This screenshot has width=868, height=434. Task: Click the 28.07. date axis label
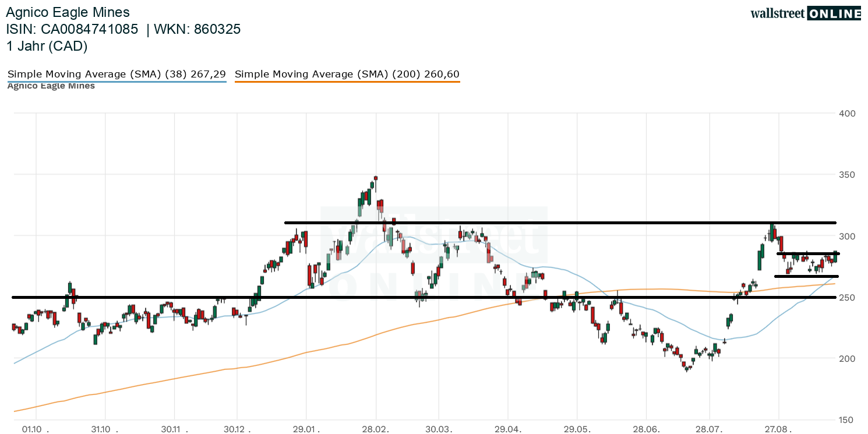coord(709,429)
